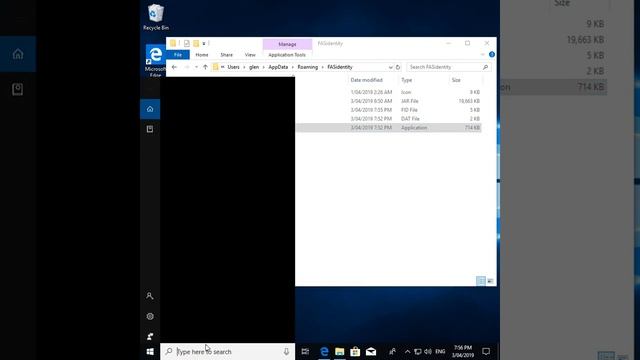The width and height of the screenshot is (640, 360).
Task: Select the 'DAT File' row
Action: click(388, 119)
